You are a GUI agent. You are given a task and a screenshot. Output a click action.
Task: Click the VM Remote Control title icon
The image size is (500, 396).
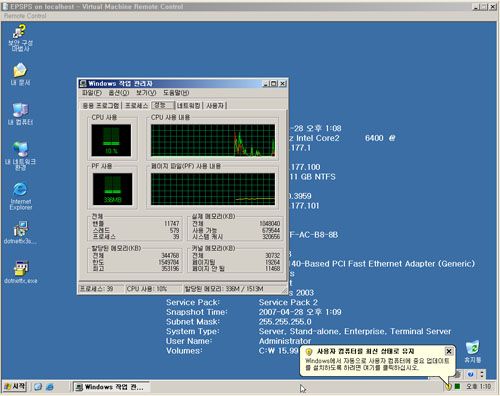[x=5, y=7]
